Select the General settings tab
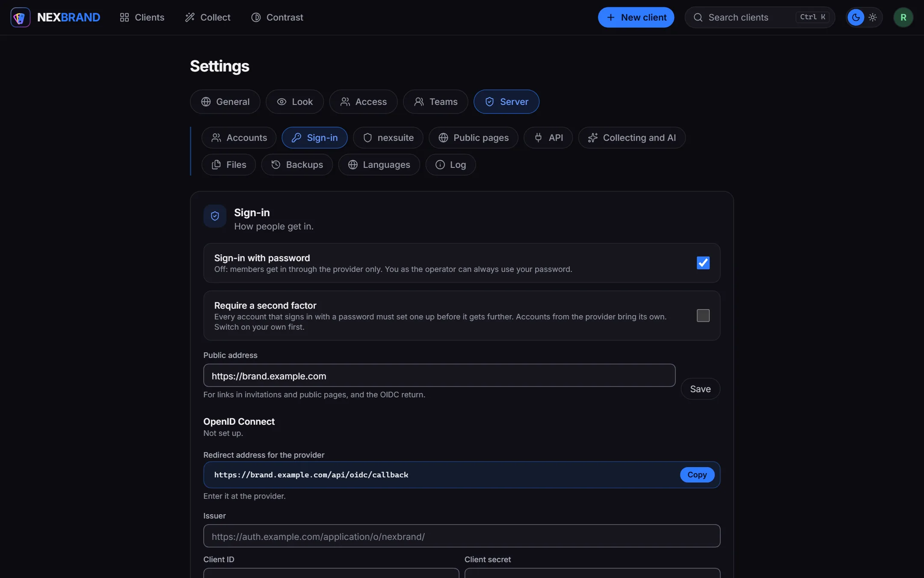This screenshot has height=578, width=924. [x=225, y=101]
